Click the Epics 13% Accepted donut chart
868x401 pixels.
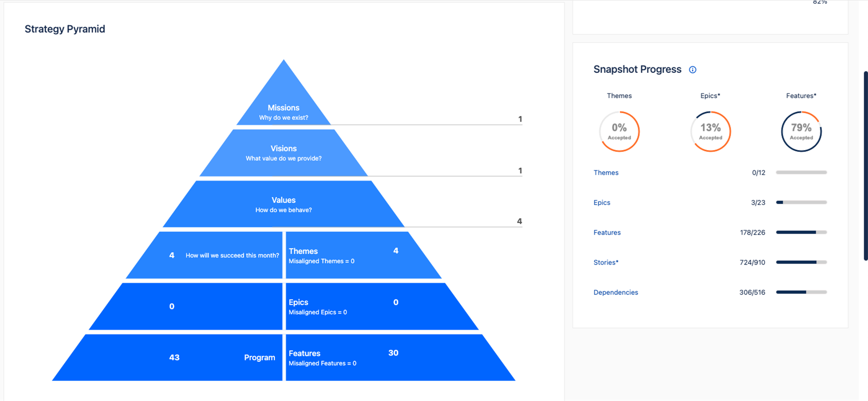710,131
